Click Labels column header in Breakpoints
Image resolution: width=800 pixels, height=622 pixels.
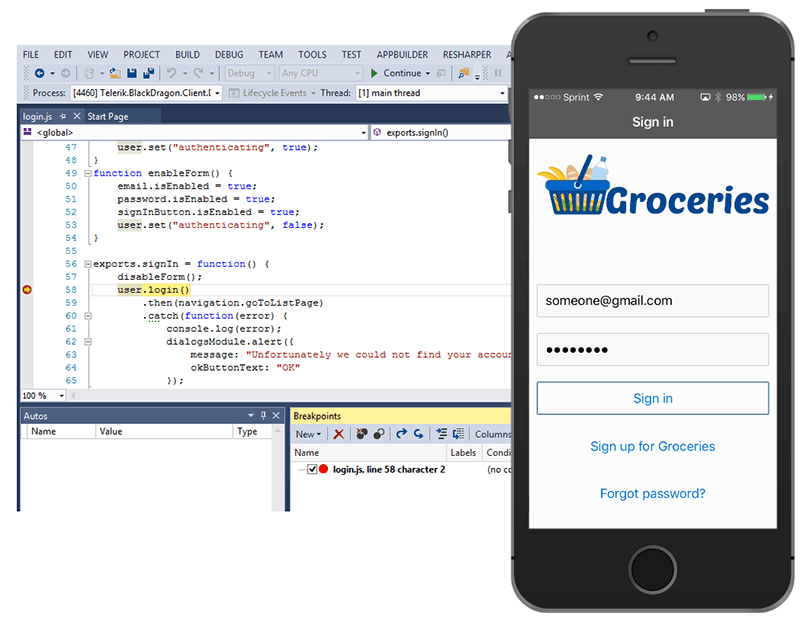[463, 453]
